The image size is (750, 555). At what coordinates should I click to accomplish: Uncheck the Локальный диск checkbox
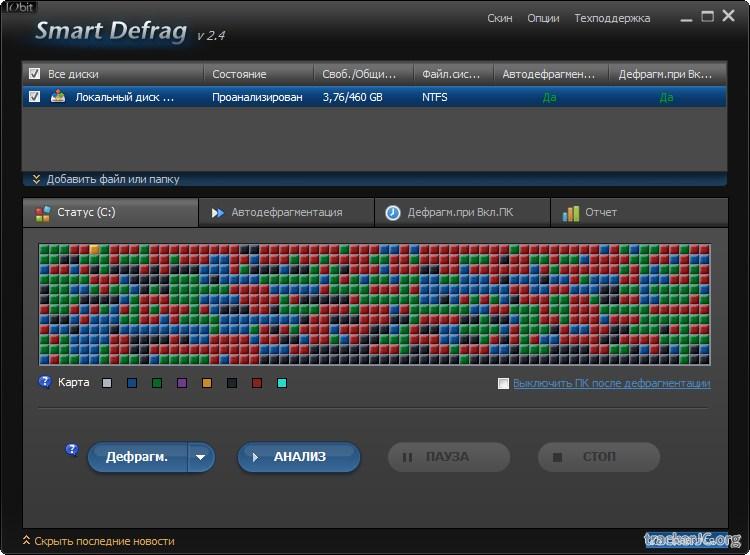[x=35, y=97]
